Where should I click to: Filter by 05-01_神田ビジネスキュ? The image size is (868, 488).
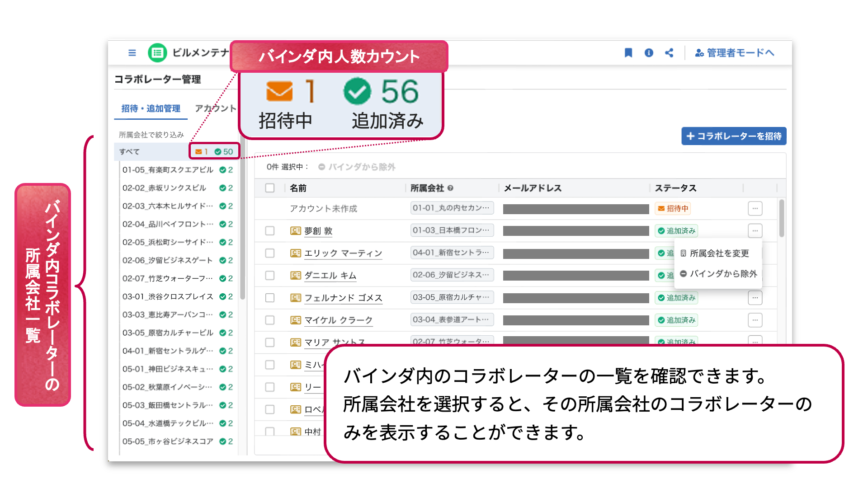pos(178,369)
